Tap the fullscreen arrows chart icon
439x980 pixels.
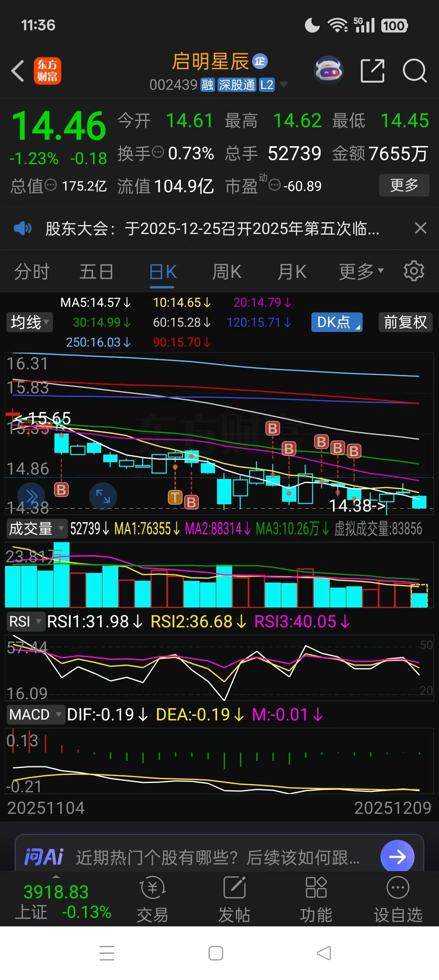[103, 496]
